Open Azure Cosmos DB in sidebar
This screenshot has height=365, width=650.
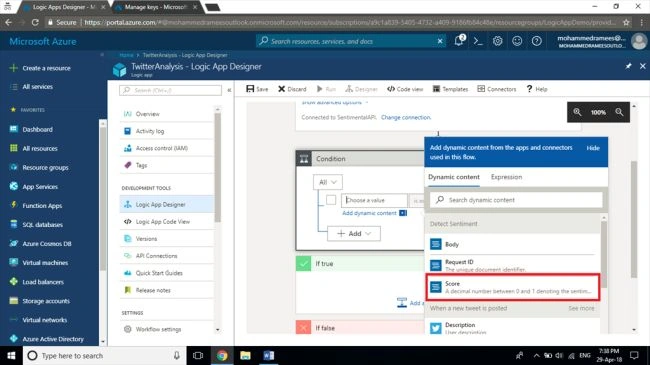pos(47,244)
